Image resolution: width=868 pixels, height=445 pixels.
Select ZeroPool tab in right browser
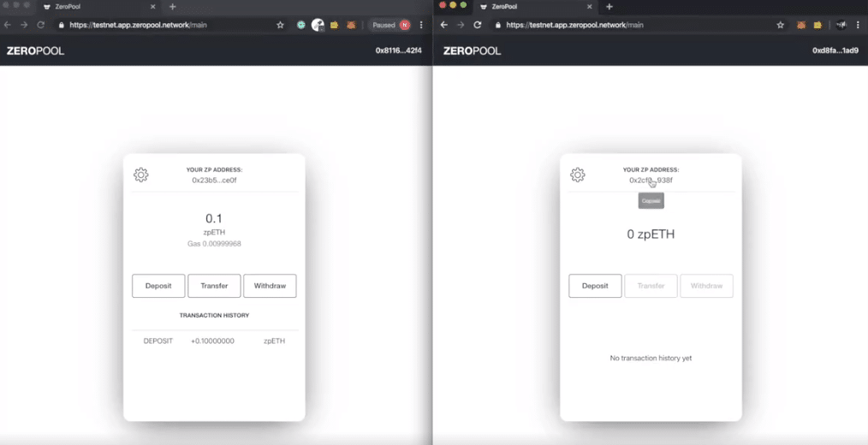coord(535,7)
